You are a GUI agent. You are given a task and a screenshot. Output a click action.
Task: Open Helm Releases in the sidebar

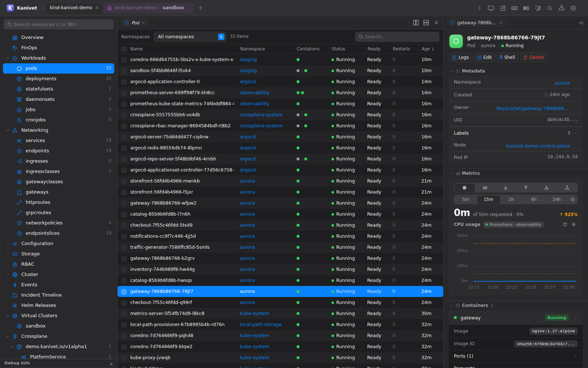(x=59, y=305)
